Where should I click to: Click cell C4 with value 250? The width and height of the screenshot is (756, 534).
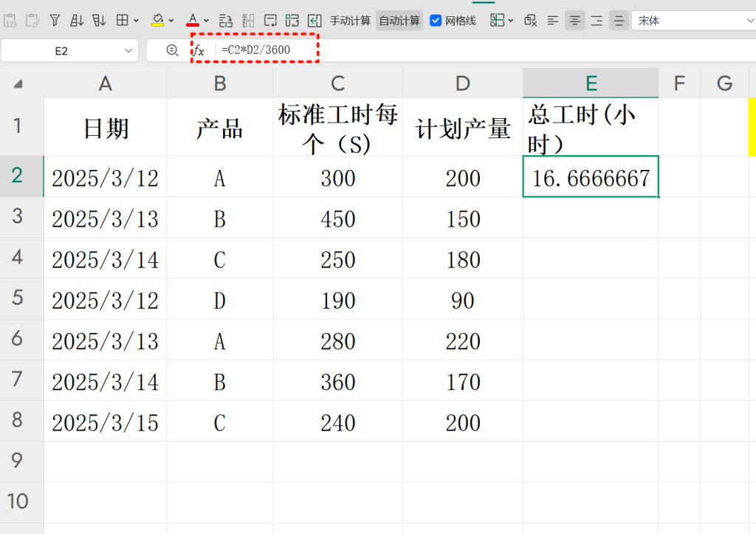337,258
